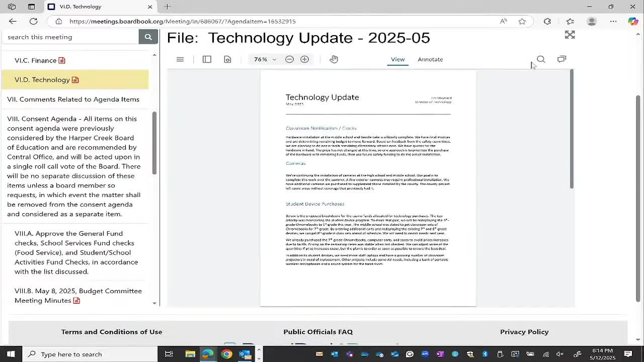
Task: Open agenda item VI.D. Technology
Action: (42, 80)
